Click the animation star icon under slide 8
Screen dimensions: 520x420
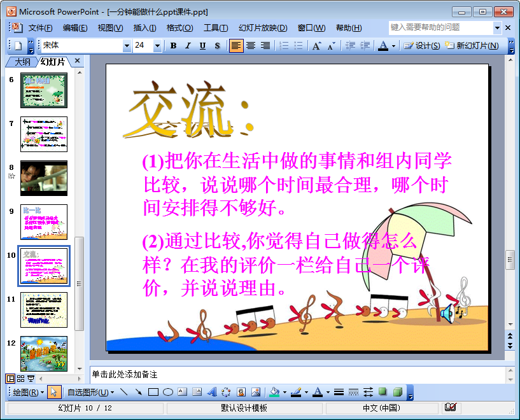11,176
